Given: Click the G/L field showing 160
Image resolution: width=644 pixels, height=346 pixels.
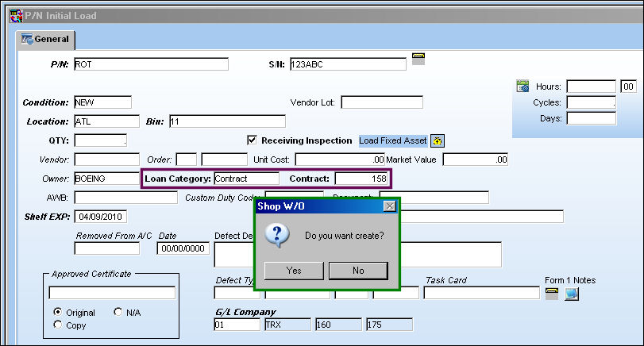Looking at the screenshot, I should tap(339, 325).
